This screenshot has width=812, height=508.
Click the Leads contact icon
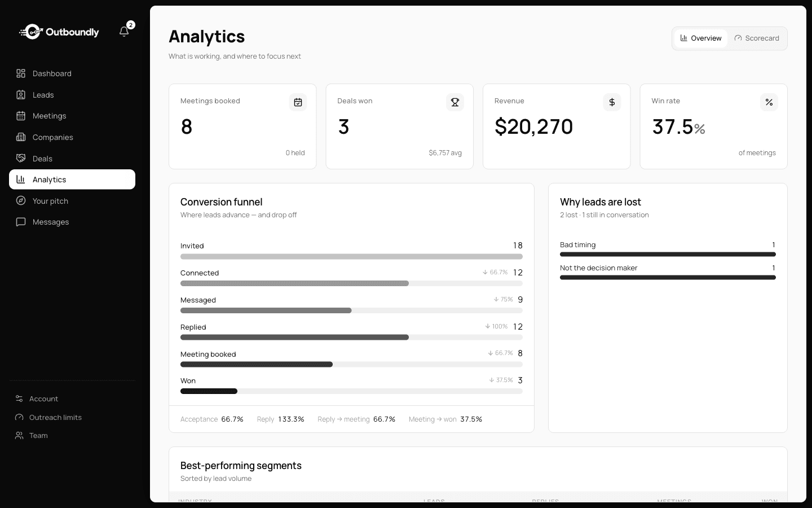pyautogui.click(x=21, y=95)
